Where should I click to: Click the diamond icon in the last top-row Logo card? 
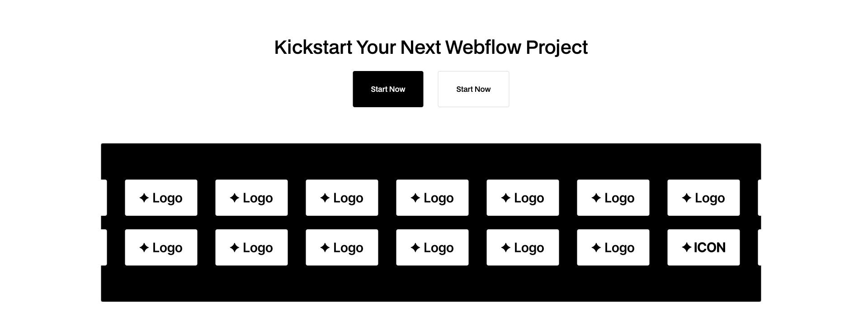[x=687, y=198]
